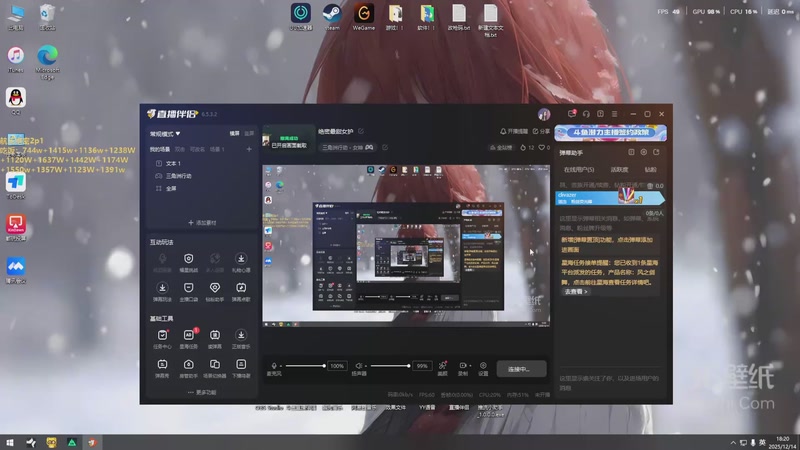
Task: Click the beauty filter icon with red dot
Action: tap(442, 368)
